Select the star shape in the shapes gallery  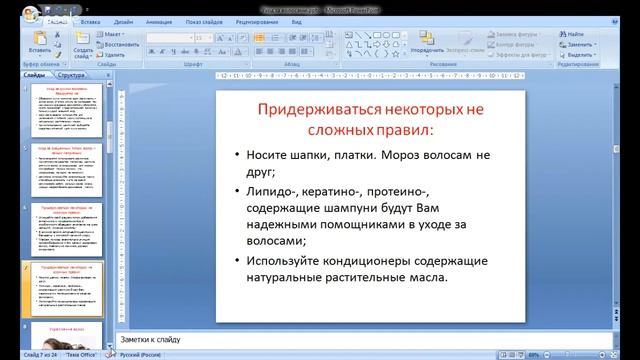395,54
